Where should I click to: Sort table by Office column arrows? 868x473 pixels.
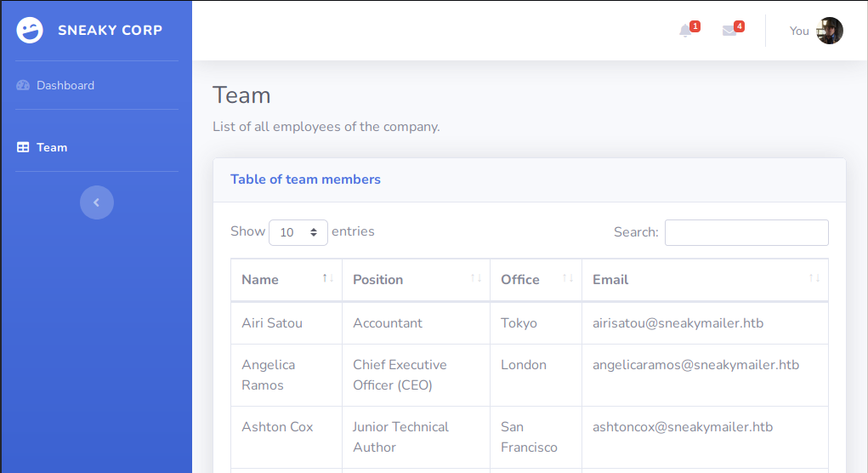568,279
